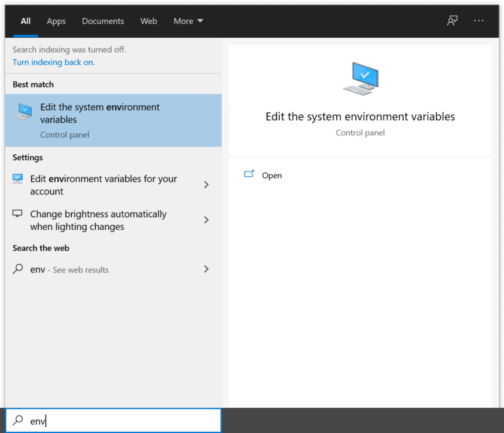Image resolution: width=504 pixels, height=433 pixels.
Task: Click the computer icon in best match result
Action: (x=23, y=112)
